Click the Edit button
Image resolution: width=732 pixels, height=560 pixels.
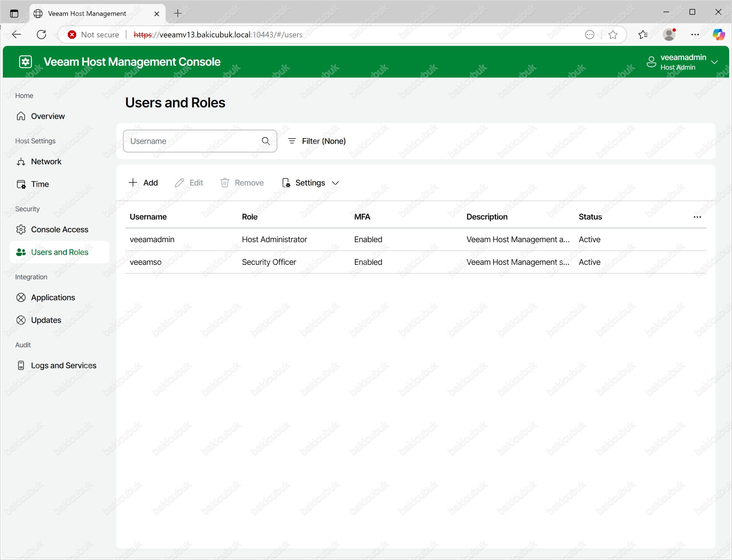189,183
